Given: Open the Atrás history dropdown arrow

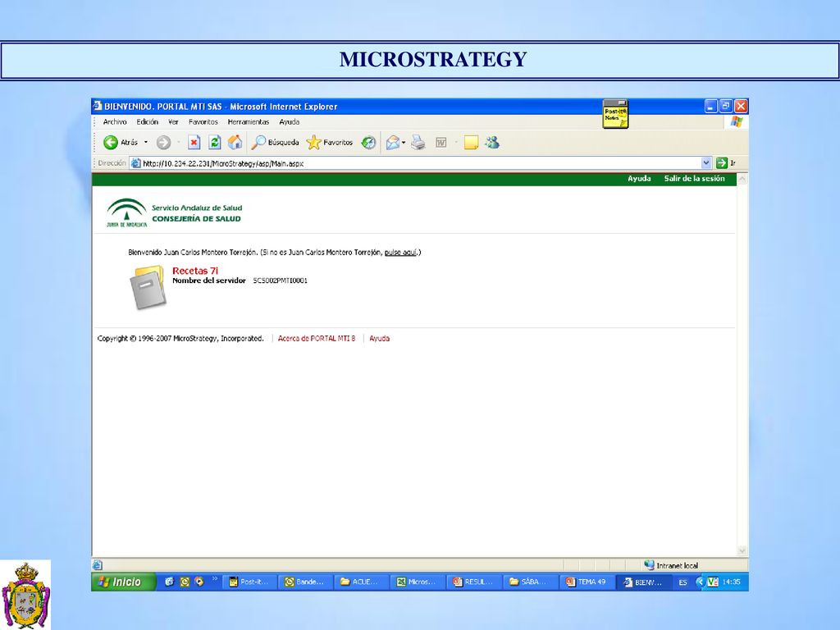Looking at the screenshot, I should coord(146,143).
